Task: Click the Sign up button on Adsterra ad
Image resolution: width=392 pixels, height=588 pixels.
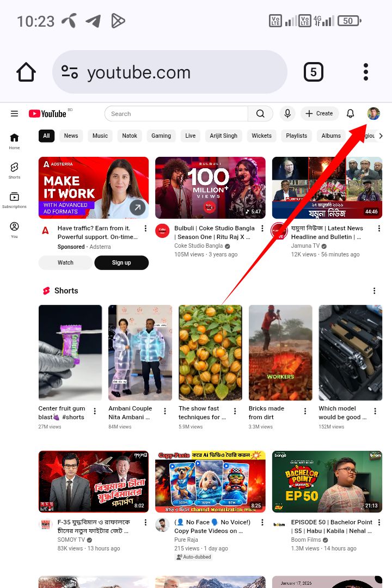Action: [121, 262]
